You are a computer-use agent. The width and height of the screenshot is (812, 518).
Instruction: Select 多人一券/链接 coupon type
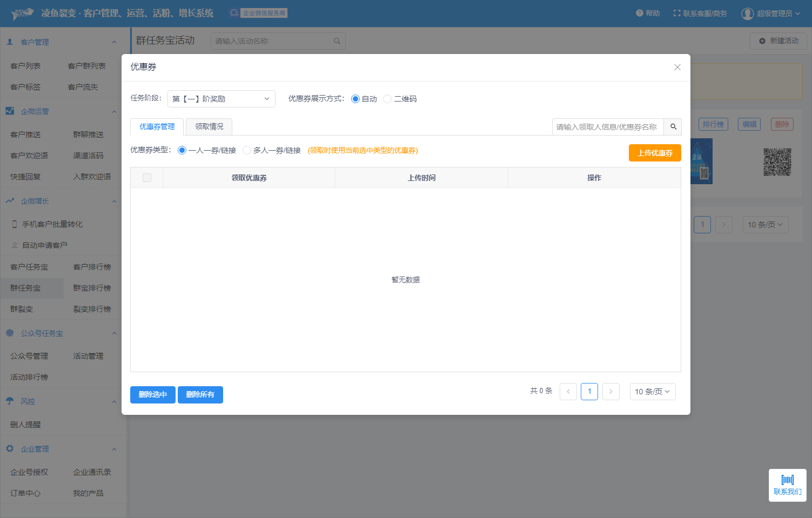click(x=247, y=151)
